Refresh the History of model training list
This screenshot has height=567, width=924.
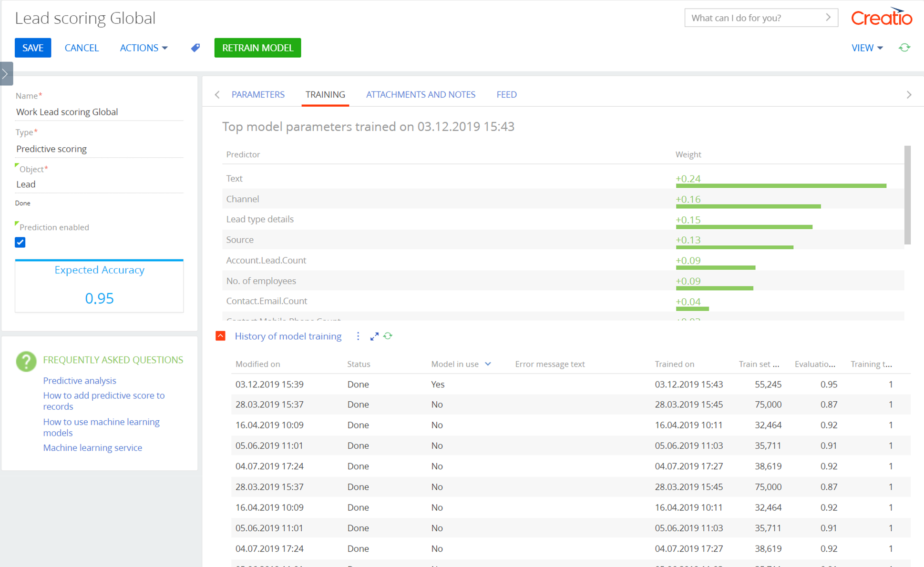click(388, 336)
